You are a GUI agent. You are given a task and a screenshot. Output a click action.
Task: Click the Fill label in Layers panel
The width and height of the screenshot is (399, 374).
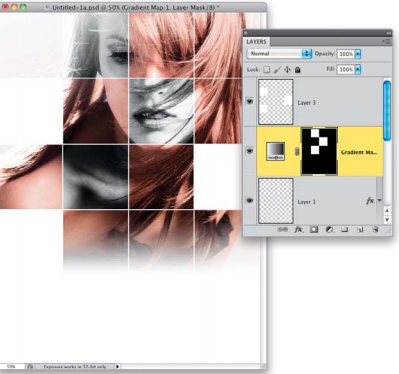pyautogui.click(x=330, y=69)
